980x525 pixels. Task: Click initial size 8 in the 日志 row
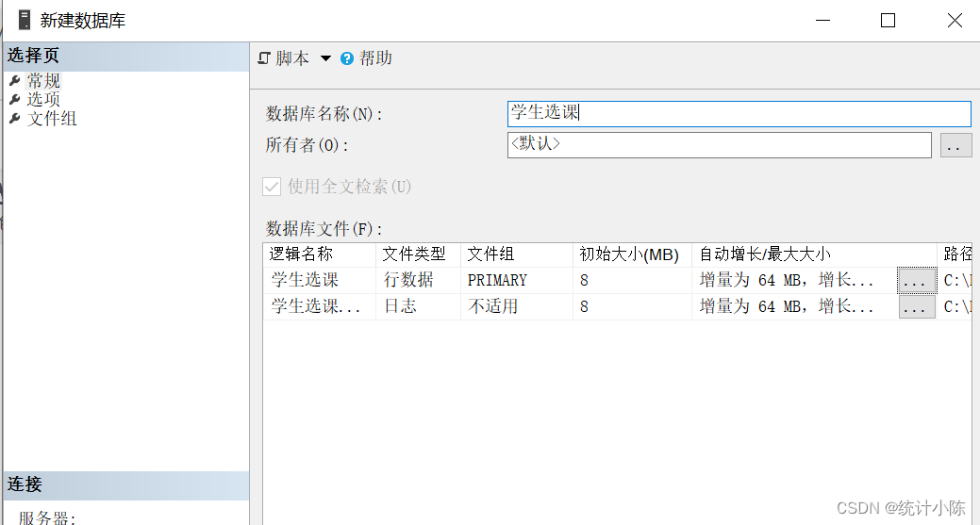pyautogui.click(x=633, y=306)
